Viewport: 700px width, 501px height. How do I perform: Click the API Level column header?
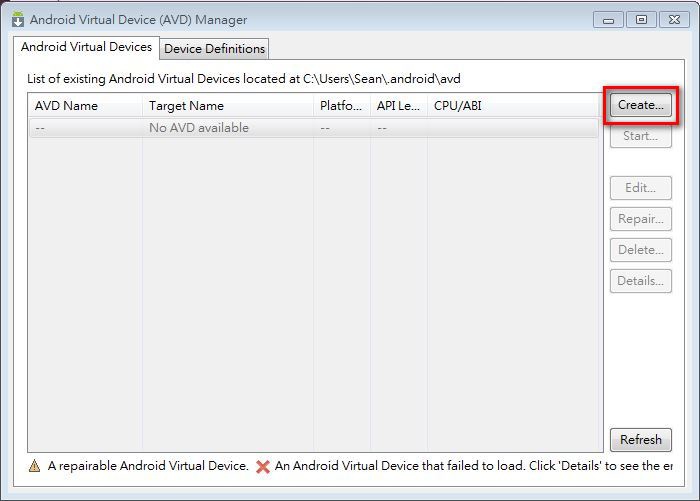(398, 106)
